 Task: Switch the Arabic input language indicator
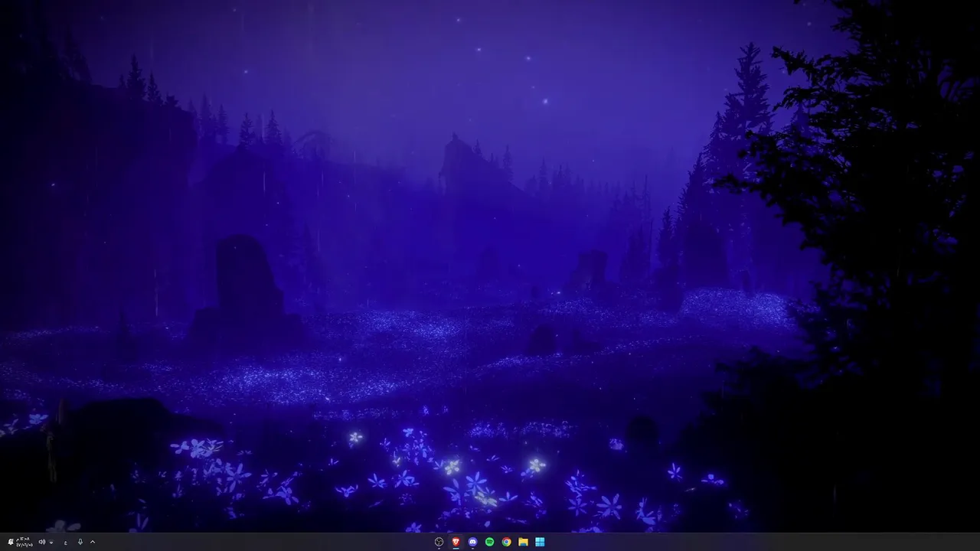66,543
